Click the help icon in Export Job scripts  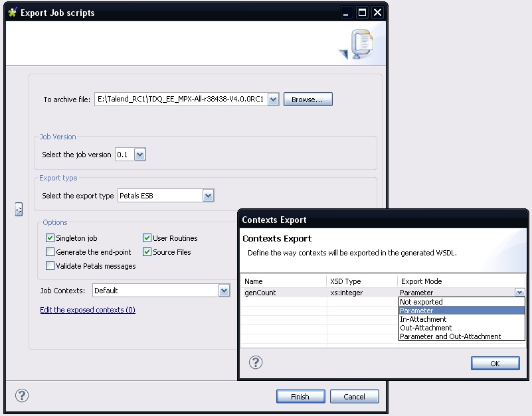22,396
